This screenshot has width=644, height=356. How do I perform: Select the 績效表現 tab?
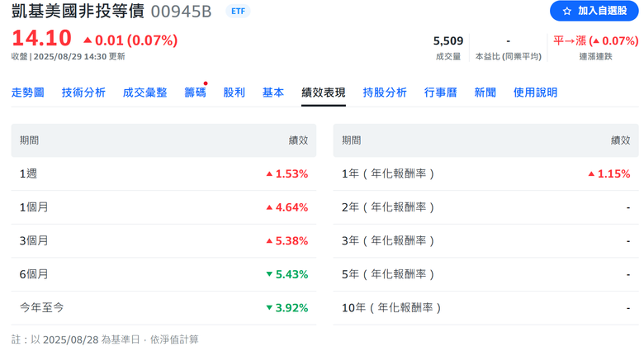(323, 93)
